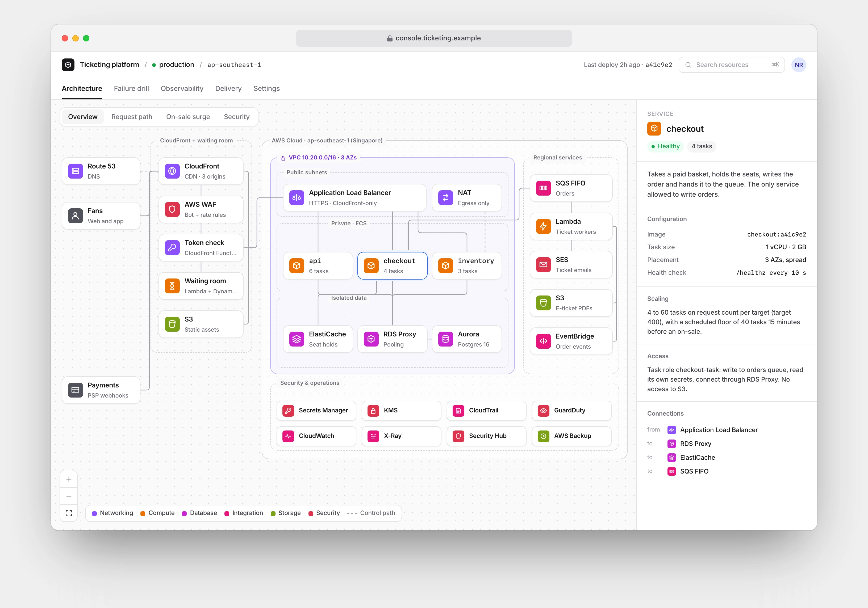Open the NR user avatar
This screenshot has height=608, width=868.
click(x=798, y=65)
